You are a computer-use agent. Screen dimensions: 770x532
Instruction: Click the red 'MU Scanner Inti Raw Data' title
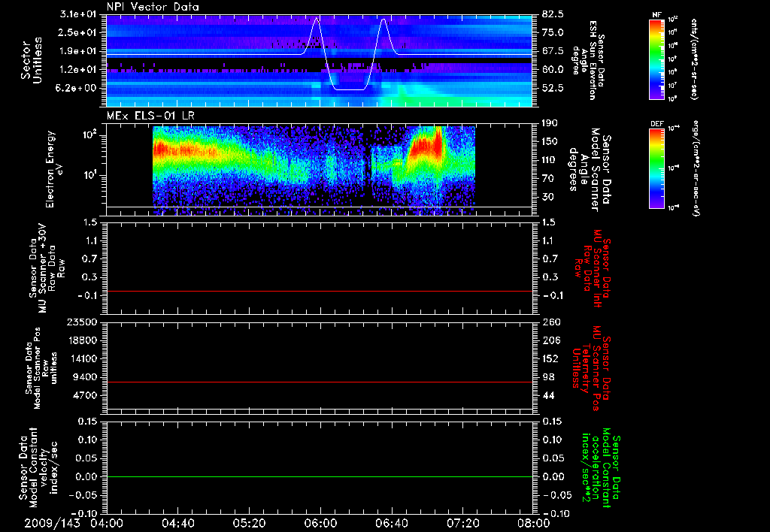click(x=593, y=268)
